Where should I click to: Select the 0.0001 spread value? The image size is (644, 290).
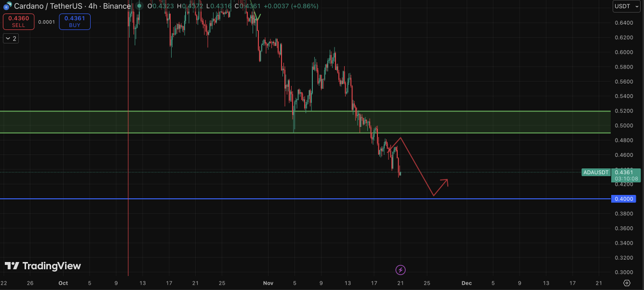pyautogui.click(x=47, y=22)
